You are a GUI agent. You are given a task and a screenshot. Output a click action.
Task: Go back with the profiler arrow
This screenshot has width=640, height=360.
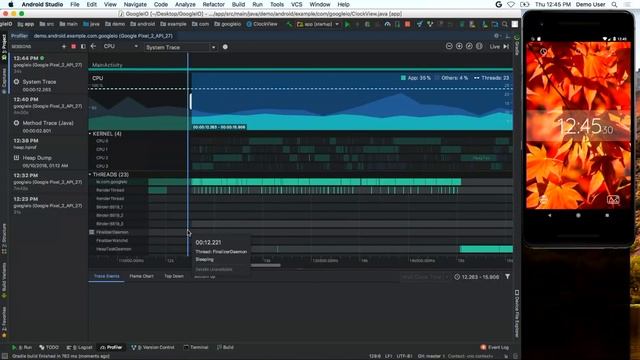click(93, 47)
